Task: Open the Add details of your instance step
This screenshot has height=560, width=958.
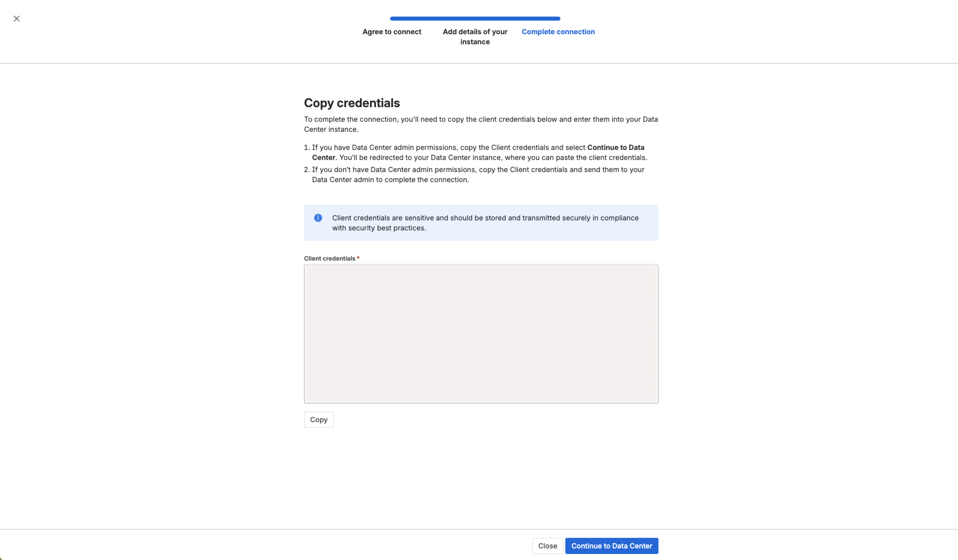Action: pos(475,36)
